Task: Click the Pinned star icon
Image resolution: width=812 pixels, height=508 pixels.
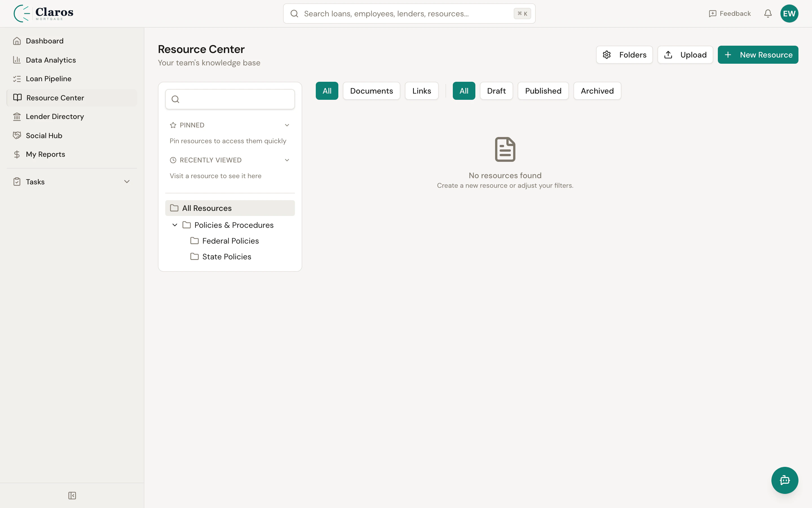Action: tap(173, 125)
